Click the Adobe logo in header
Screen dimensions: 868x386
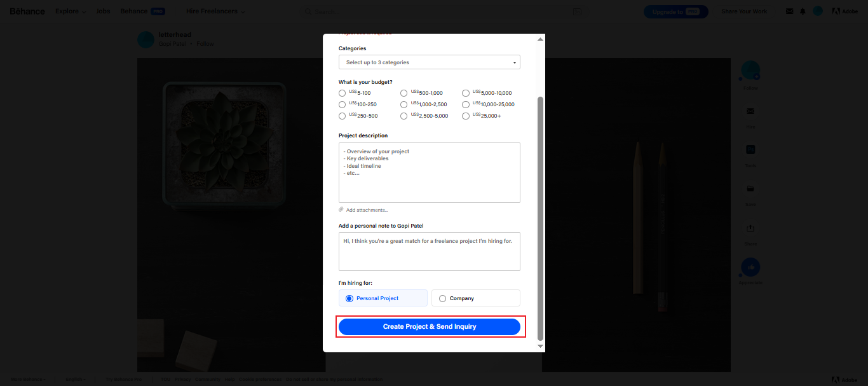click(x=845, y=11)
